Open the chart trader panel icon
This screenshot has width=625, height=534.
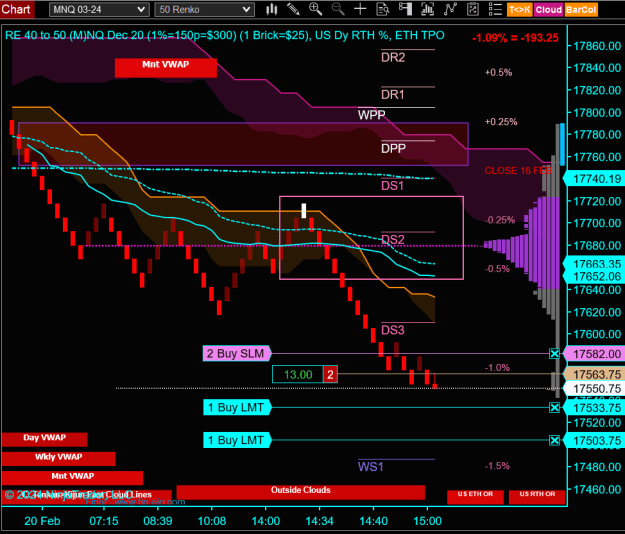[405, 9]
